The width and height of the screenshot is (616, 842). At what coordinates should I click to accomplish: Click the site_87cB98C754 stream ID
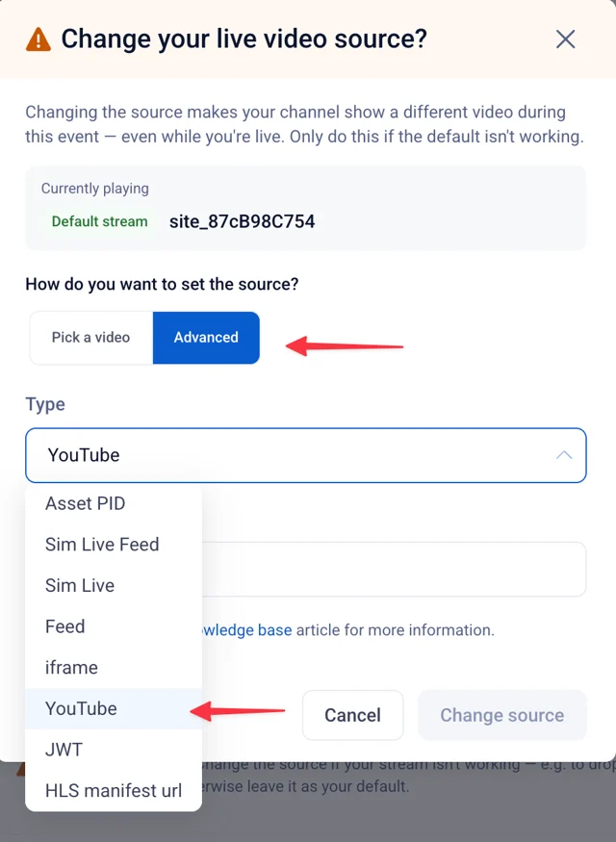(x=243, y=221)
